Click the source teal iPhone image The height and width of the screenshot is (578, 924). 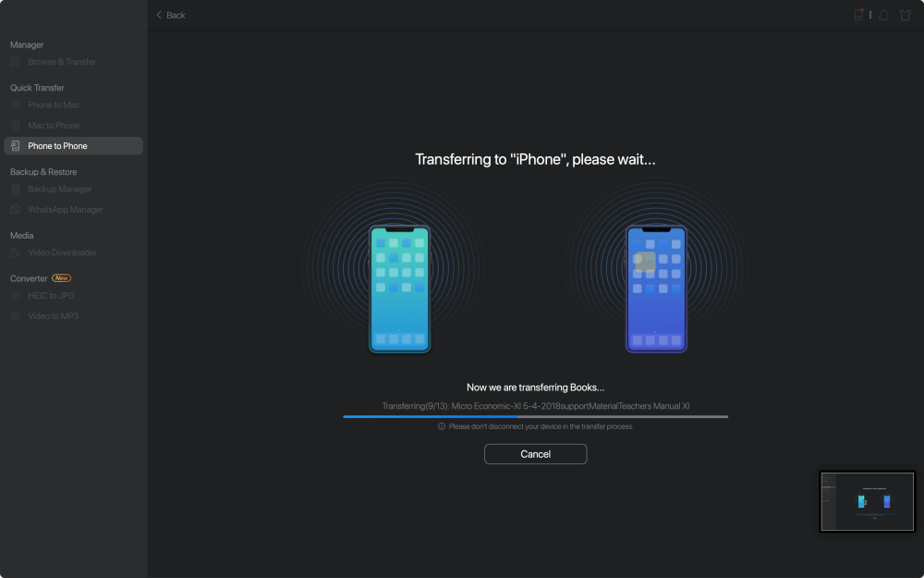[x=400, y=289]
